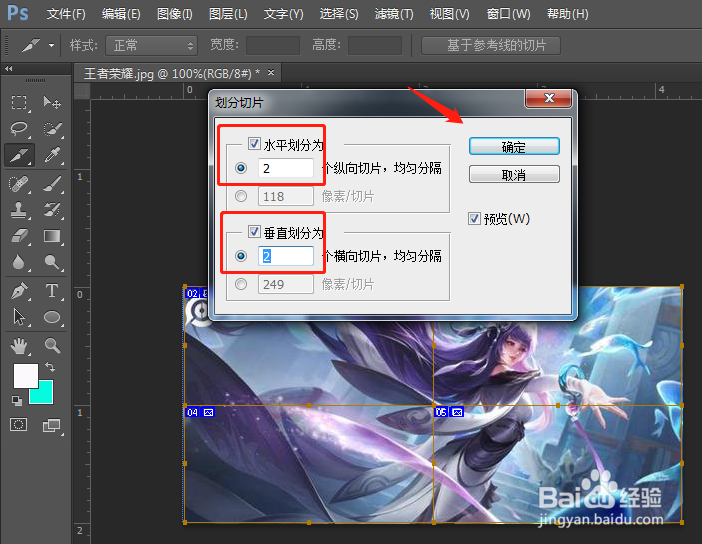
Task: Select the Quick Selection tool
Action: tap(52, 129)
